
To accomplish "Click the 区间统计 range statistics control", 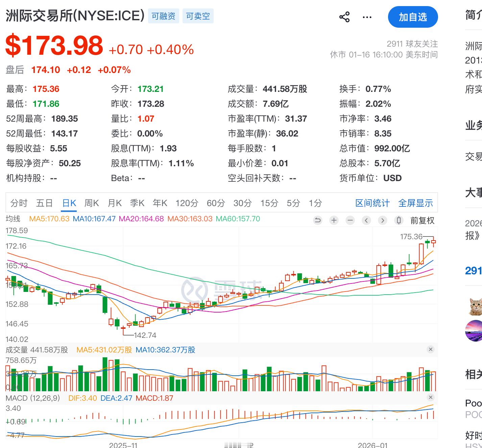I will click(x=373, y=203).
